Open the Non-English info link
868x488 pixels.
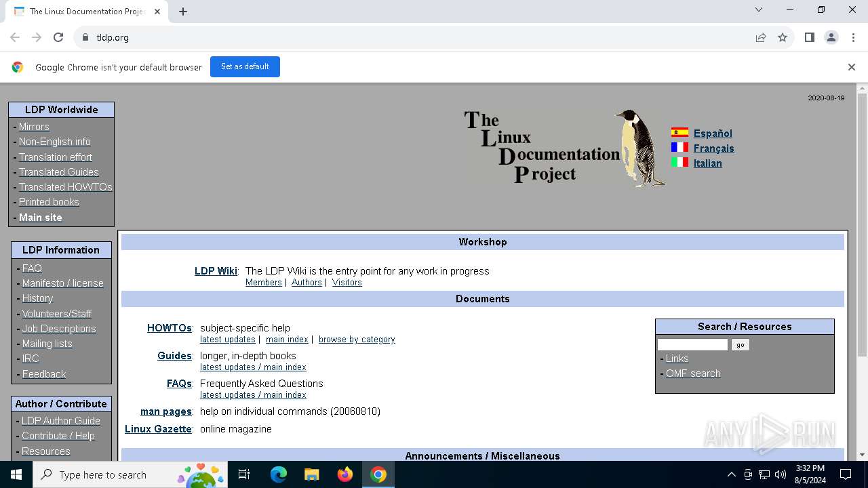pyautogui.click(x=55, y=142)
